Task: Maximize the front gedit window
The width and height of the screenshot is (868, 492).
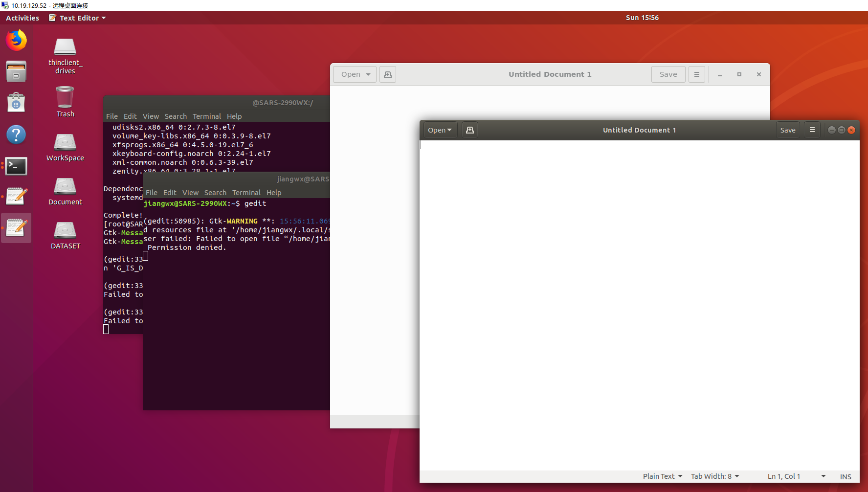Action: pos(842,130)
